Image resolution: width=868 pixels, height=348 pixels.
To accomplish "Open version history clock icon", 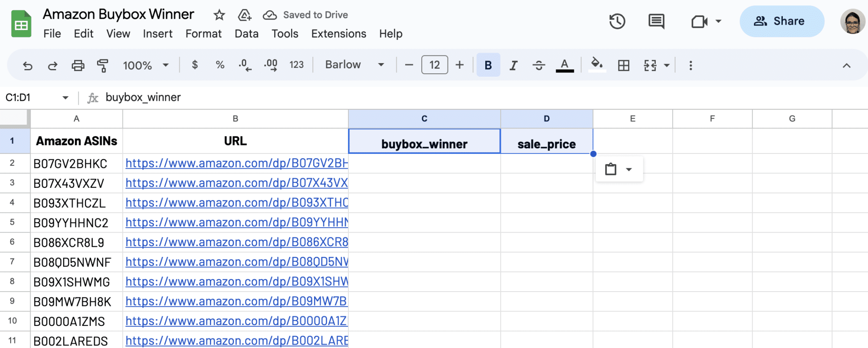I will click(617, 21).
